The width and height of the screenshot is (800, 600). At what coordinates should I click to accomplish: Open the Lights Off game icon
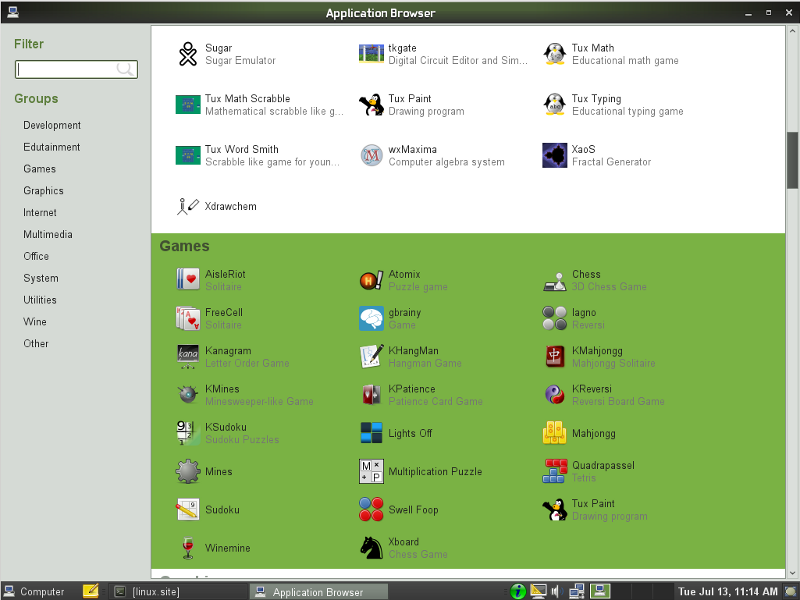pyautogui.click(x=371, y=433)
